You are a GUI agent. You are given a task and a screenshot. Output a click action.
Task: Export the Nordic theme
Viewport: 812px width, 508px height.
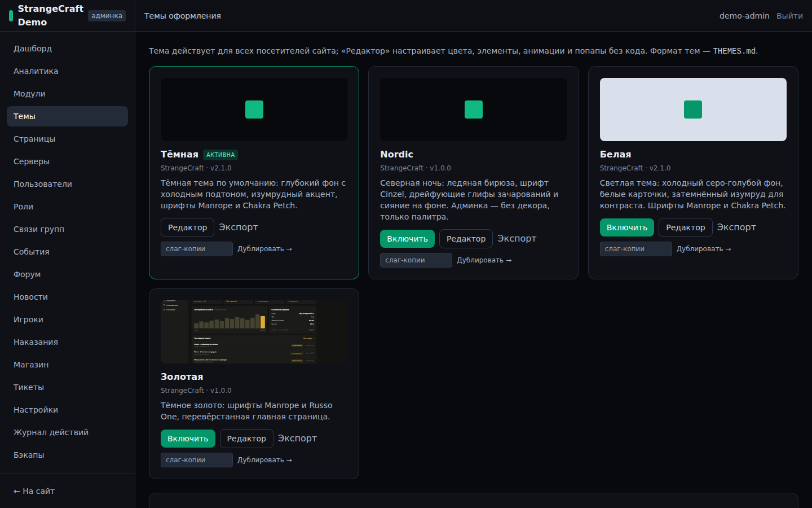point(517,238)
